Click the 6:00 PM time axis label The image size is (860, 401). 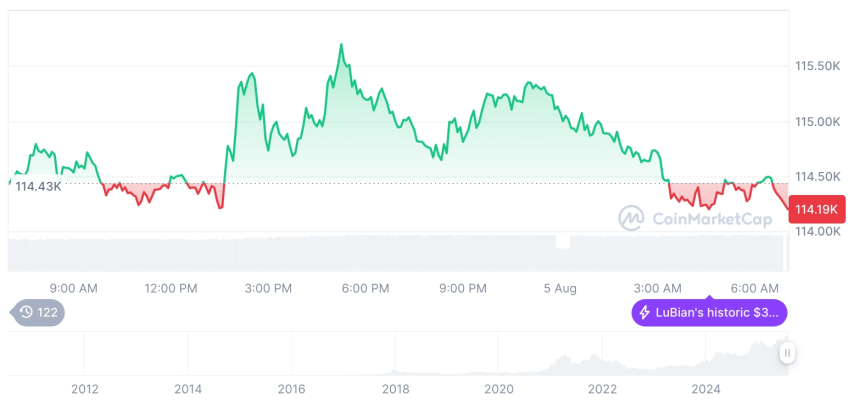[x=365, y=288]
